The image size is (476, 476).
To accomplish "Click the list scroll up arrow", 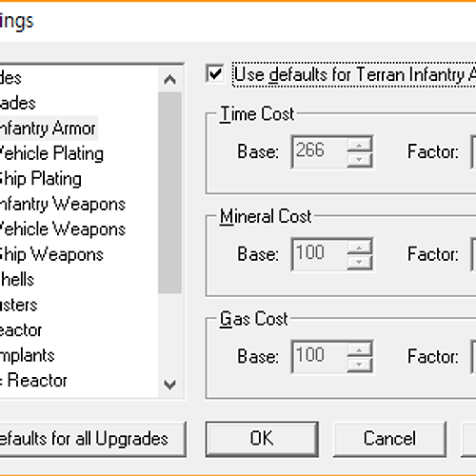I will click(x=169, y=79).
